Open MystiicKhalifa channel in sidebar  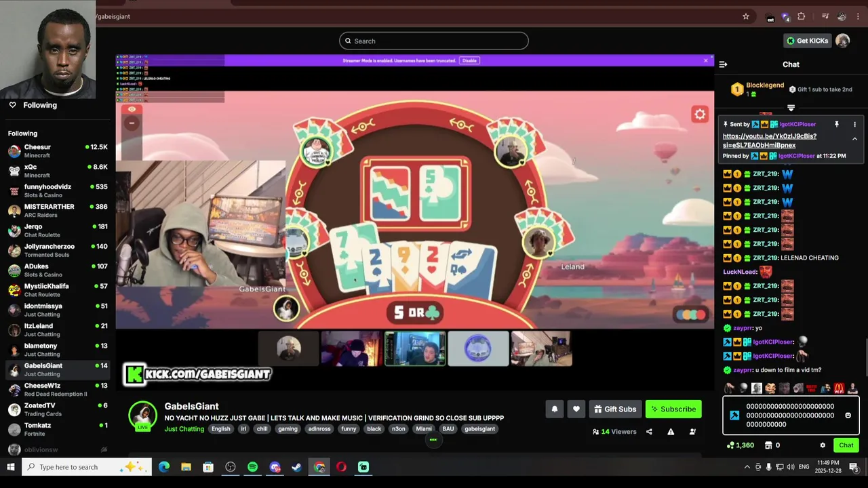tap(58, 290)
